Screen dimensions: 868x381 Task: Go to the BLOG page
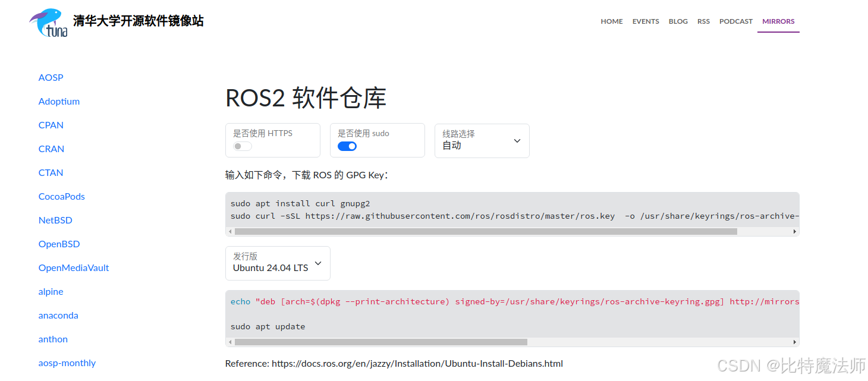pos(678,21)
